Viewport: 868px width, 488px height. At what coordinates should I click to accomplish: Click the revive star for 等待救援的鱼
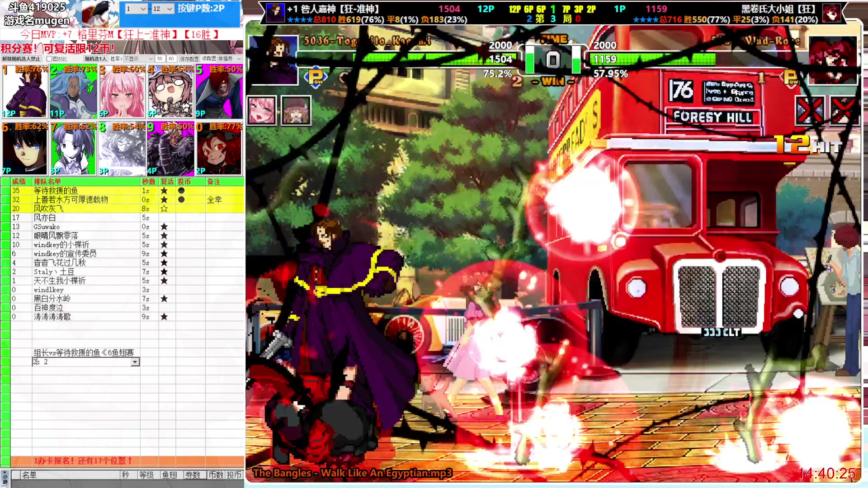[x=164, y=191]
